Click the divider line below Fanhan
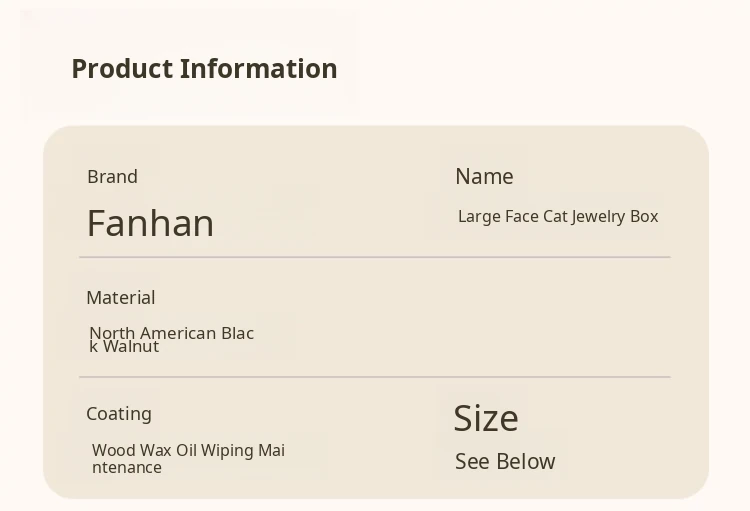The height and width of the screenshot is (511, 750). point(374,257)
